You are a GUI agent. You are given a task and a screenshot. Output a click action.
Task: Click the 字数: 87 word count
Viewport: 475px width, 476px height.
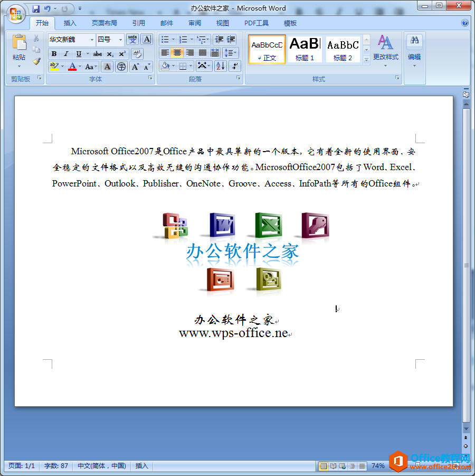[56, 465]
